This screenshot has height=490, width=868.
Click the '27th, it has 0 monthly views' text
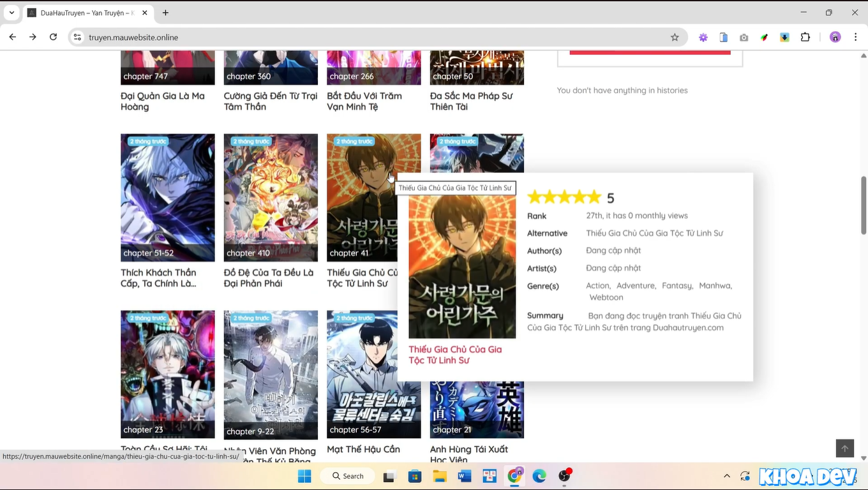coord(637,216)
